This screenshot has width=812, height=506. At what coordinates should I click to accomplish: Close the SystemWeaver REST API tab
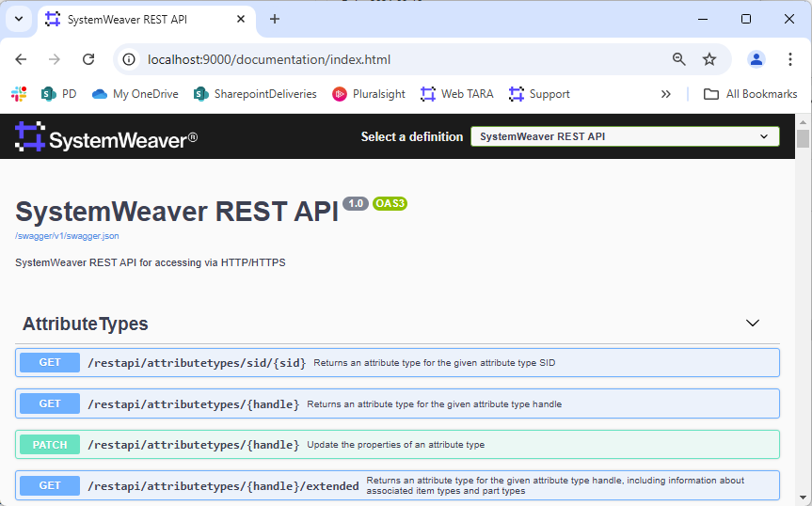click(241, 19)
